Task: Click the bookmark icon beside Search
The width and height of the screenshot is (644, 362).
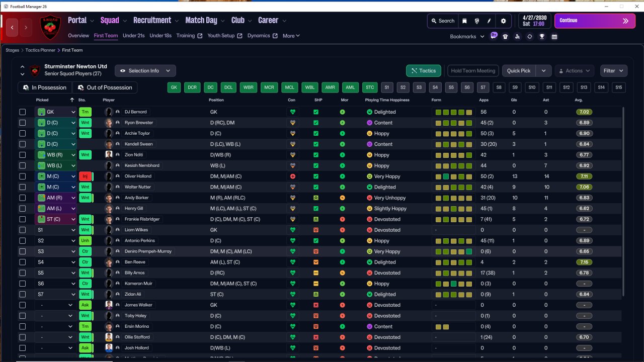Action: tap(465, 21)
